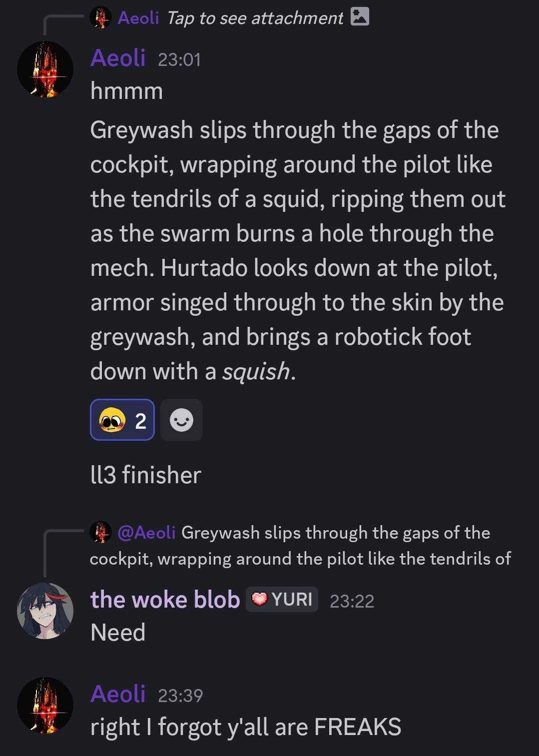
Task: Add a reaction with the smiley button
Action: pos(181,420)
